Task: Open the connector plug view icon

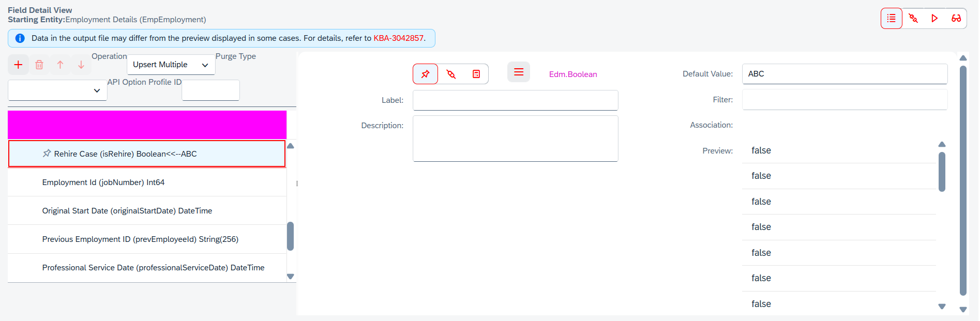Action: [913, 19]
